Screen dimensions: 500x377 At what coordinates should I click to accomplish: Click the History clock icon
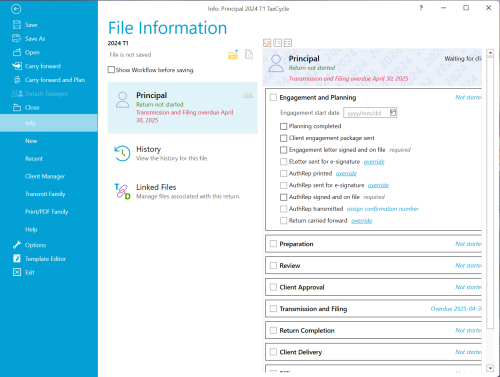[122, 153]
